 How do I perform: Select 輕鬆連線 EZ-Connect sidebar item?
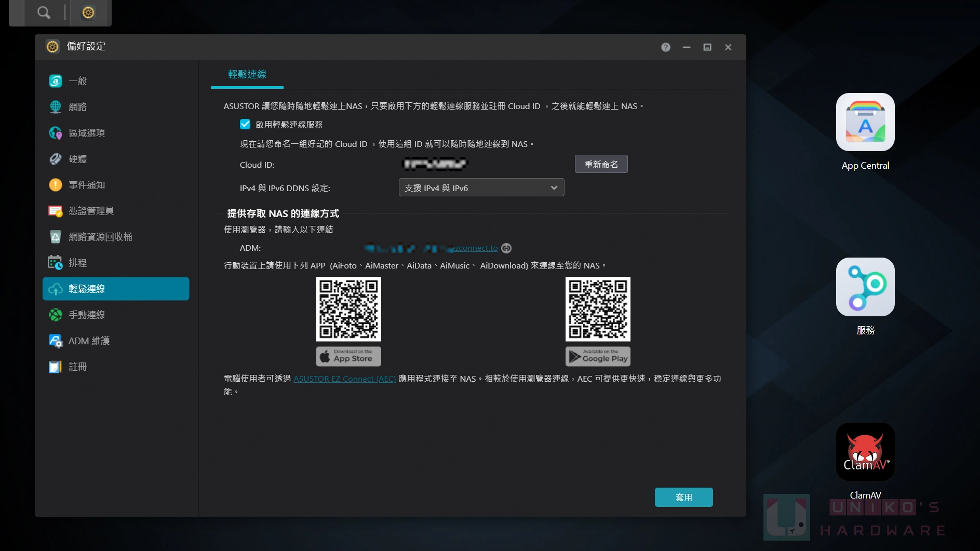point(116,289)
